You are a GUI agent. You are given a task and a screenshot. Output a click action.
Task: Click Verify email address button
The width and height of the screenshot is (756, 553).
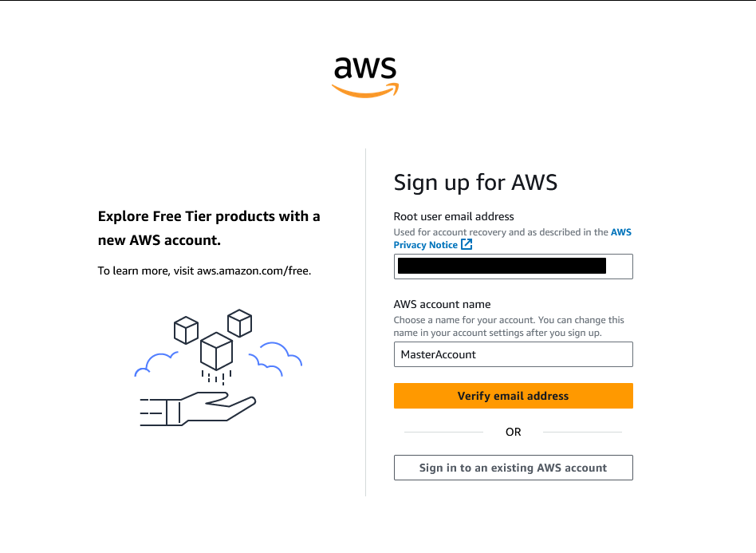point(513,396)
